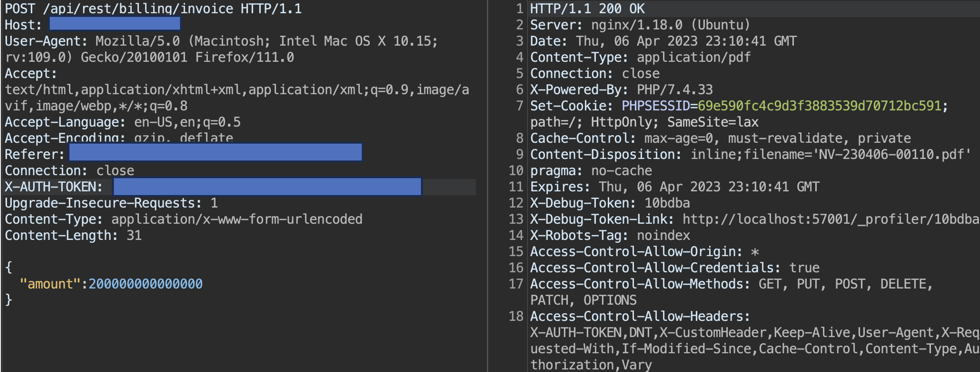
Task: Click the POST /api/rest/billing/invoice request line
Action: pyautogui.click(x=153, y=9)
